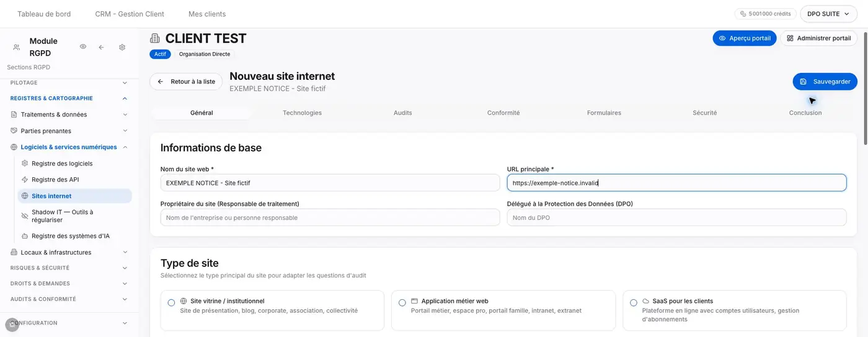Image resolution: width=868 pixels, height=337 pixels.
Task: Click the Organisation Directe badge
Action: point(205,54)
